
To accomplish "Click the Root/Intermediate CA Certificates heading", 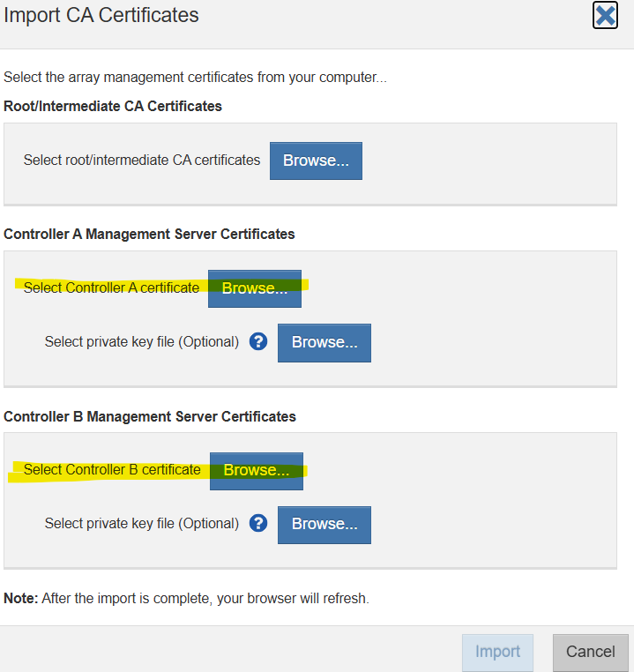I will [113, 106].
